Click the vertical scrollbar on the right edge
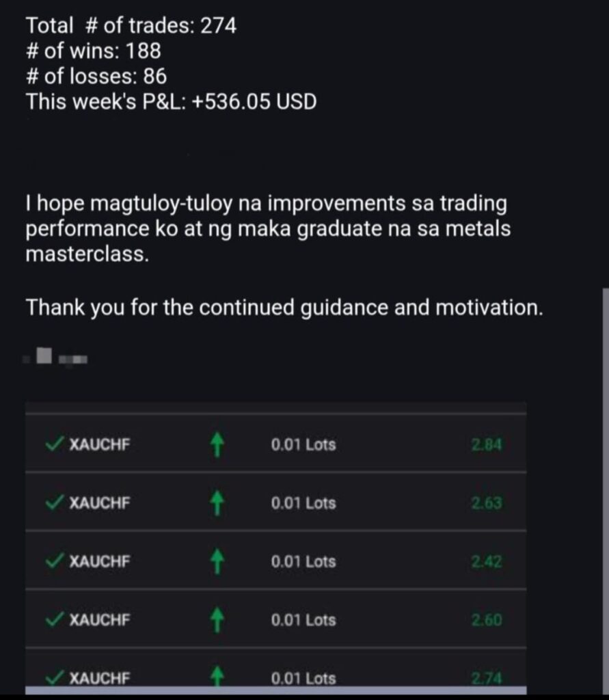609x700 pixels. click(604, 479)
